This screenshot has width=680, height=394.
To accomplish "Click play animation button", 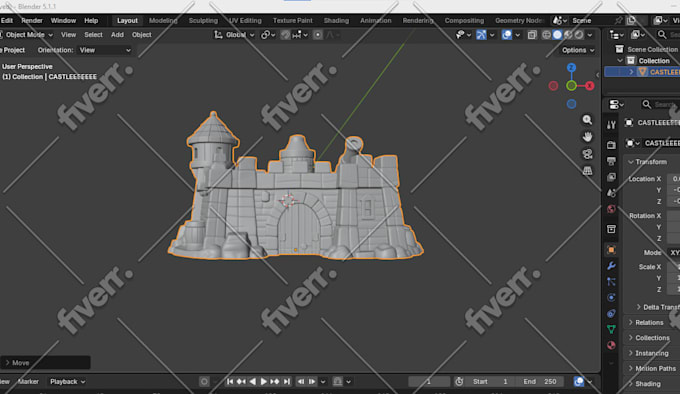I will coord(263,381).
